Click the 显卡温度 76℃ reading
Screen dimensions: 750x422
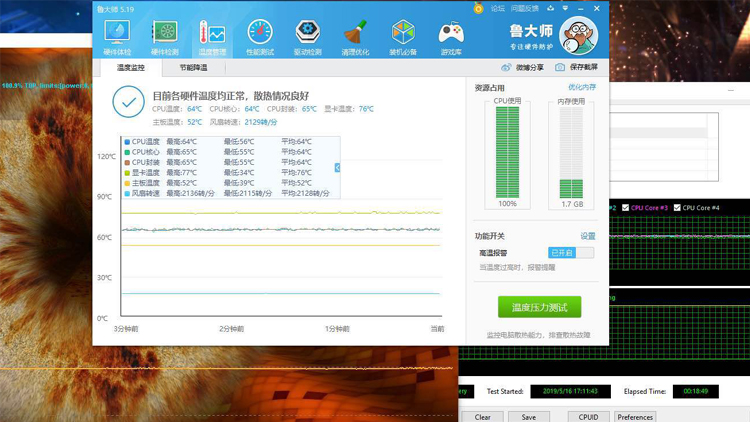pos(366,109)
